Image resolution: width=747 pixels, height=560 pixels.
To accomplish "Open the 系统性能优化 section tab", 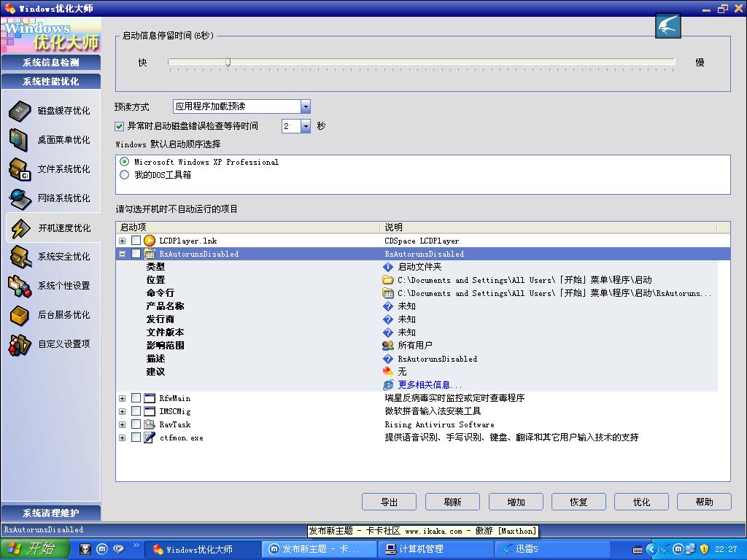I will (51, 82).
